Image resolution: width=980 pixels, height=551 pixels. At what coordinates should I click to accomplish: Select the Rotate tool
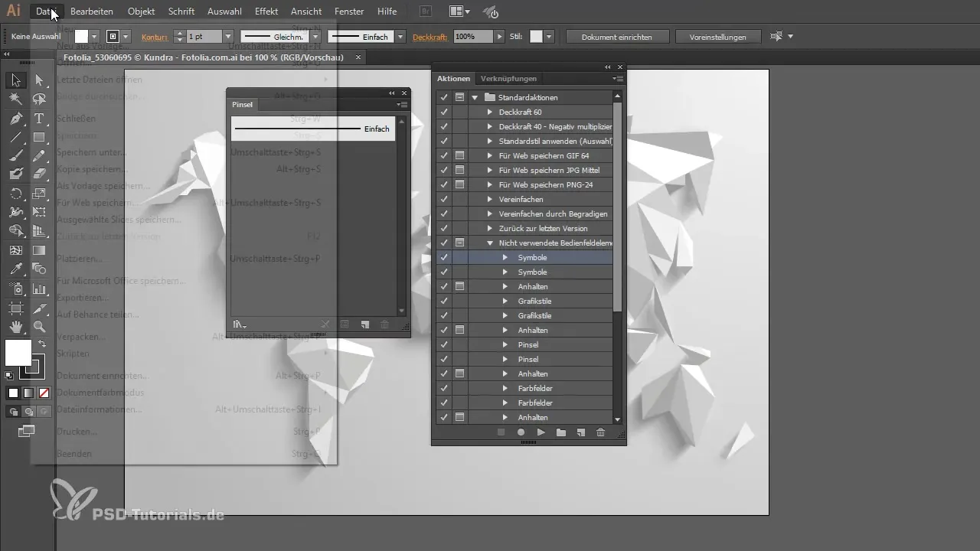click(16, 193)
